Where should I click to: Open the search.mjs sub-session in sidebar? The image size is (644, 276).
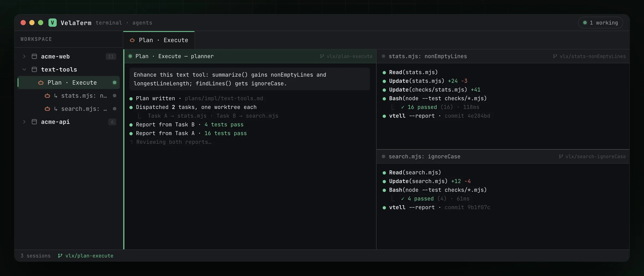[69, 109]
